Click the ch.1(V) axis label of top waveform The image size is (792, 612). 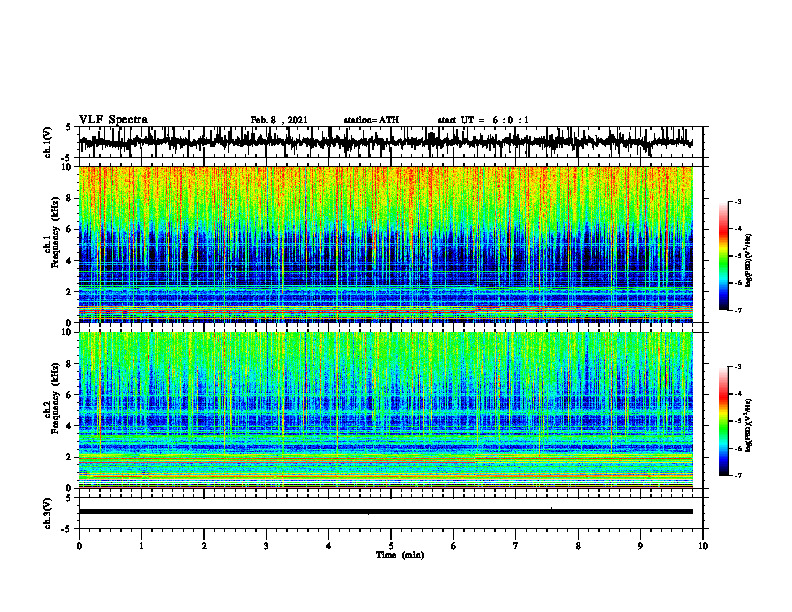[x=48, y=142]
